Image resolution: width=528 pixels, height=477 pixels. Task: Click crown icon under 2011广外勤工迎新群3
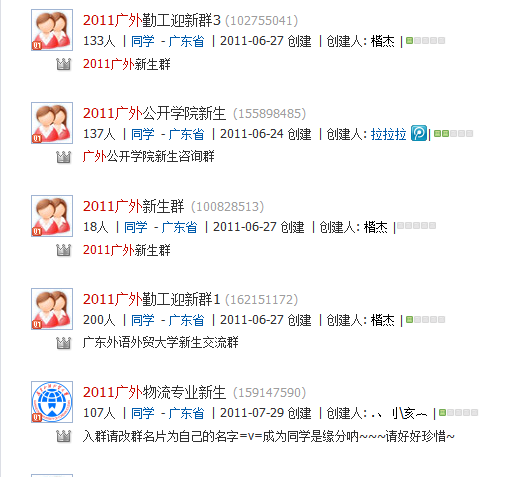point(63,64)
